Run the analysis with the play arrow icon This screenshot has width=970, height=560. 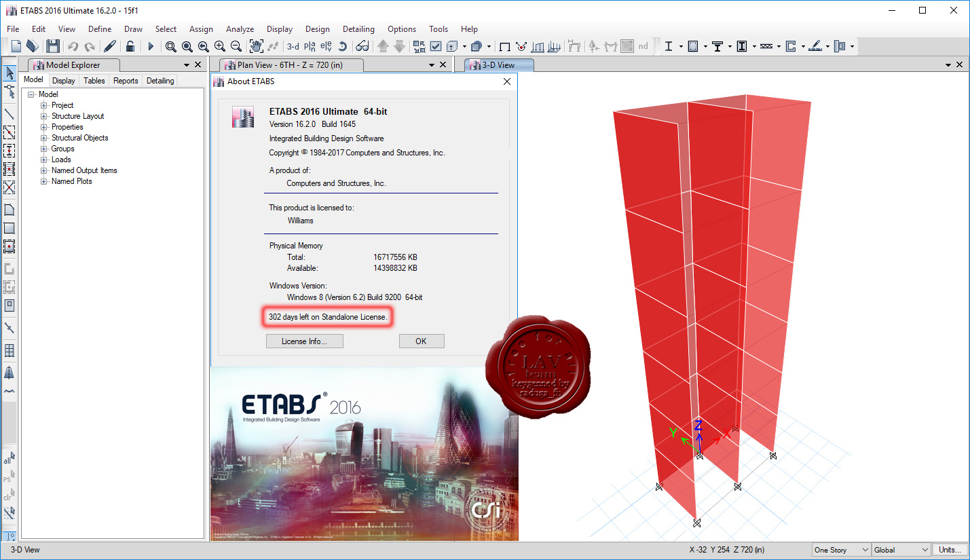pyautogui.click(x=151, y=46)
